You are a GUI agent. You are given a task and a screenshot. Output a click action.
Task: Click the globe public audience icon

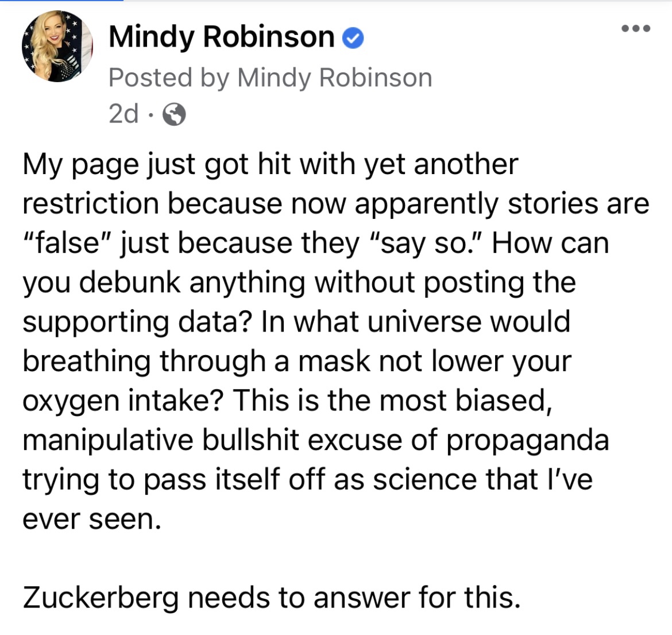(174, 115)
